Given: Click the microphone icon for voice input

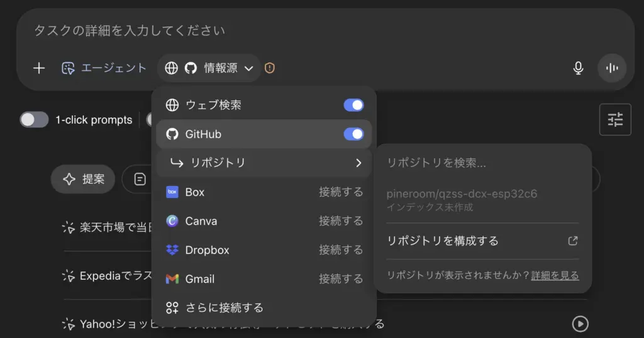Looking at the screenshot, I should click(x=578, y=68).
